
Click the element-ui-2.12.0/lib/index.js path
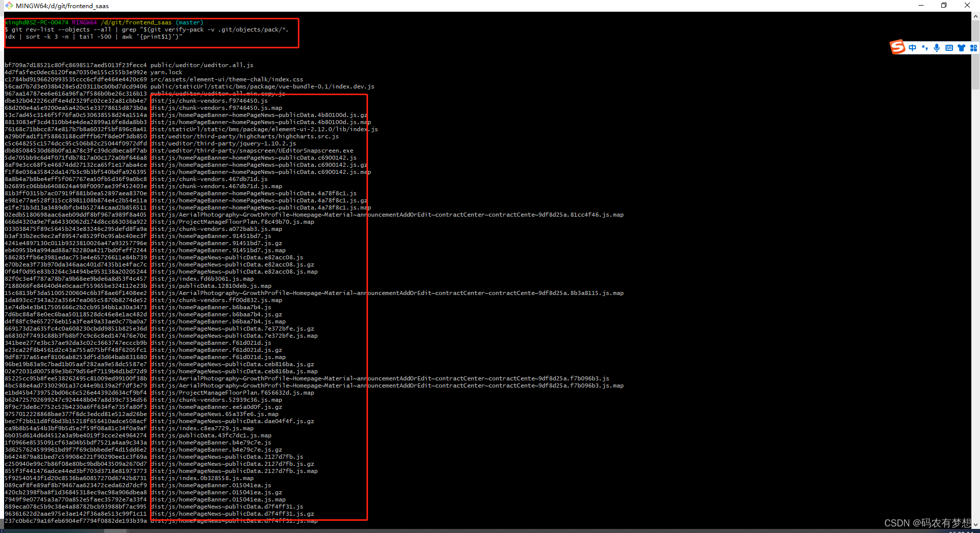[264, 129]
